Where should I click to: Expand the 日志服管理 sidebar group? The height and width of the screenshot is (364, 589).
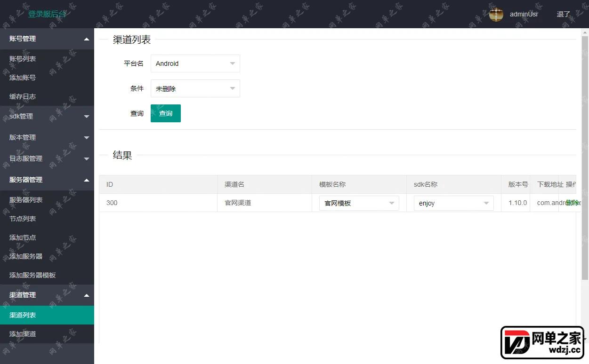tap(47, 158)
